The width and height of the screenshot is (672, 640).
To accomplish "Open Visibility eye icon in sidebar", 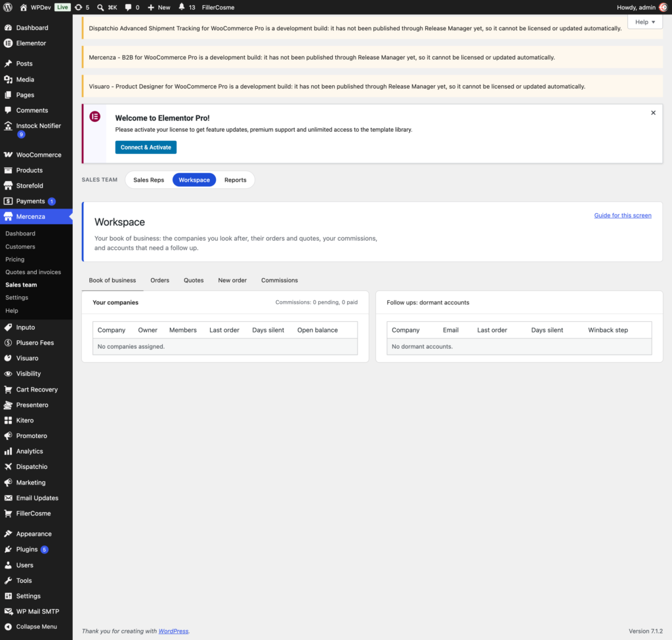I will [8, 374].
